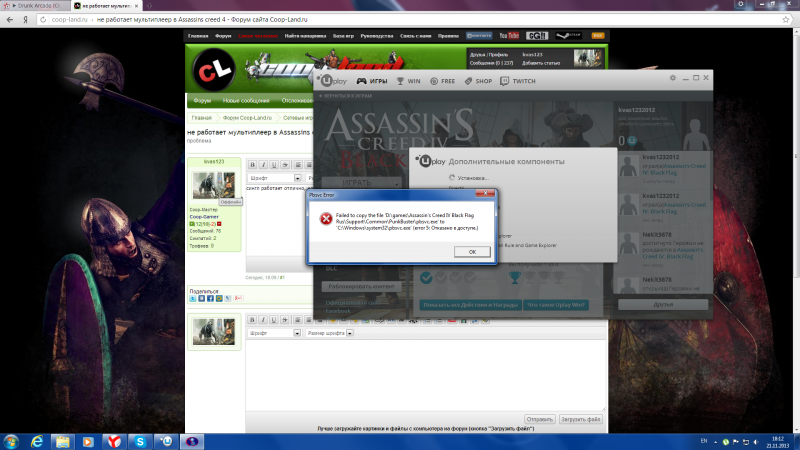This screenshot has width=800, height=450.
Task: Open the Windows Start button
Action: pos(11,441)
